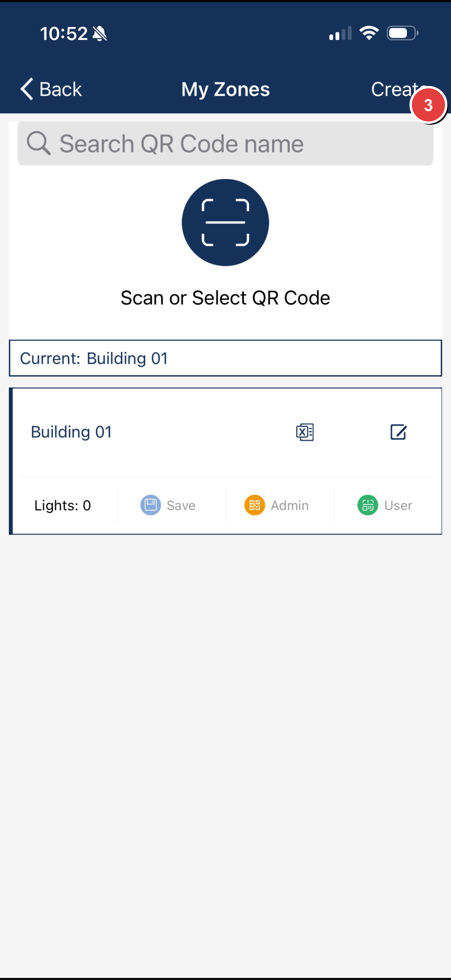This screenshot has height=980, width=451.
Task: Open My Zones title header
Action: point(226,89)
